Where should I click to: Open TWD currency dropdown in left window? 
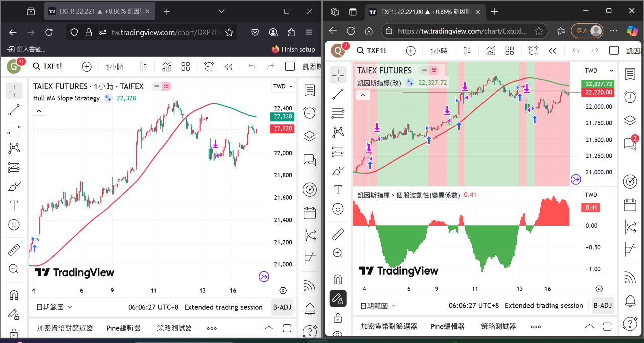tap(282, 86)
